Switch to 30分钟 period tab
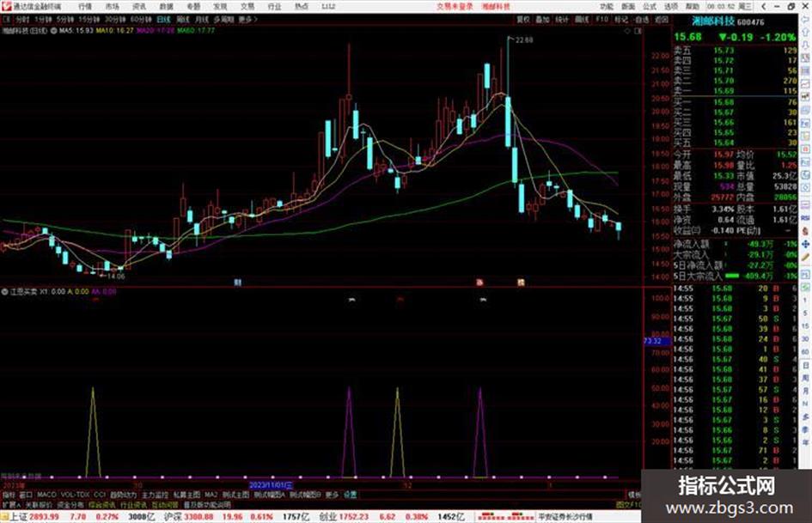Viewport: 812px width, 523px height. pos(114,19)
